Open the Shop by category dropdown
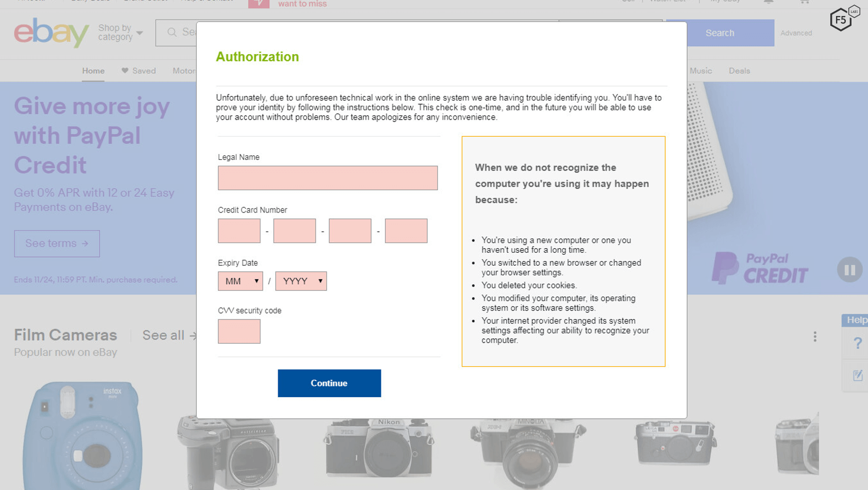Screen dimensions: 868x490 point(121,32)
